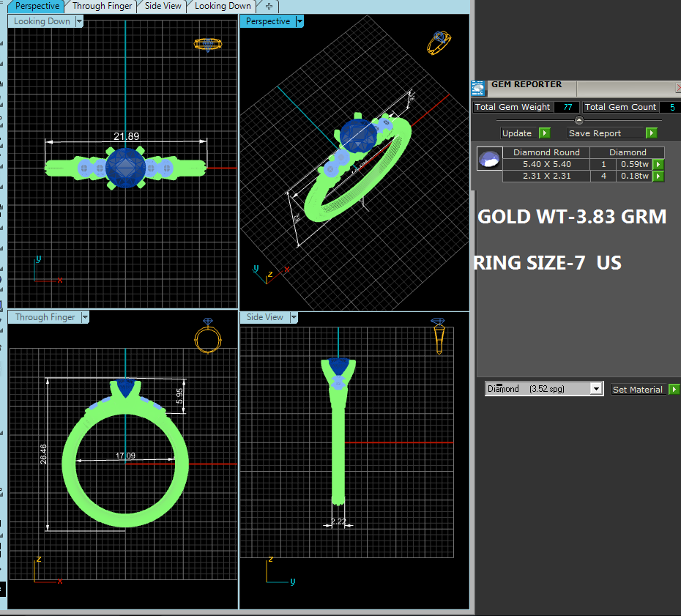This screenshot has width=681, height=616.
Task: Open the Through Finger viewport dropdown
Action: pyautogui.click(x=85, y=317)
